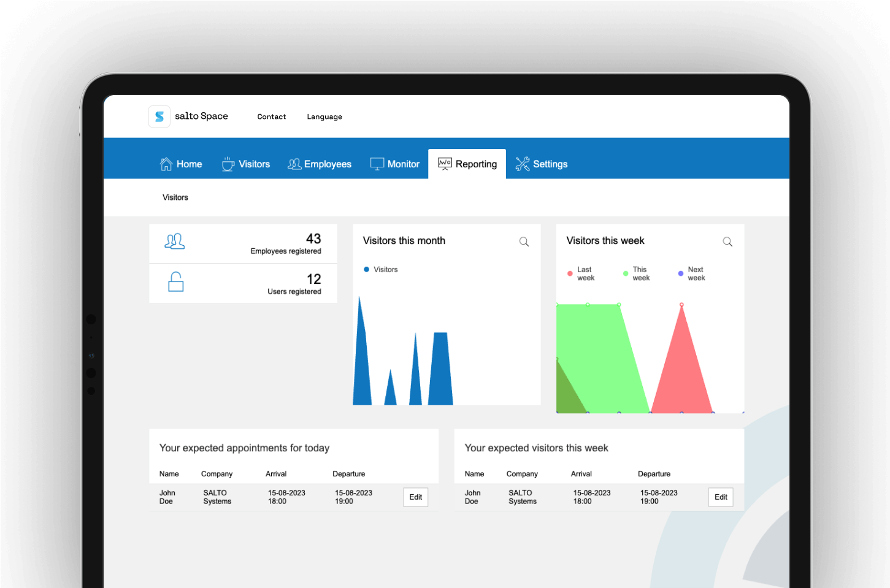Click 'Visitors this week' title

[605, 240]
